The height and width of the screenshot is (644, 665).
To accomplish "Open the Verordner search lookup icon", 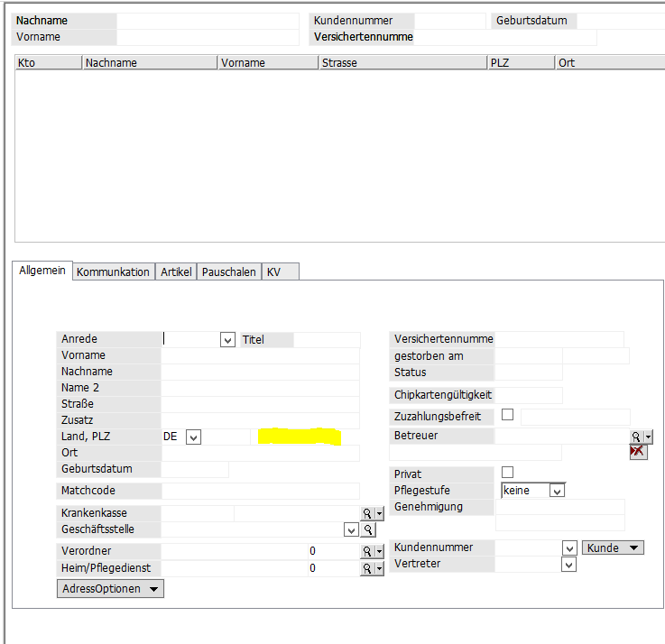I will coord(367,551).
